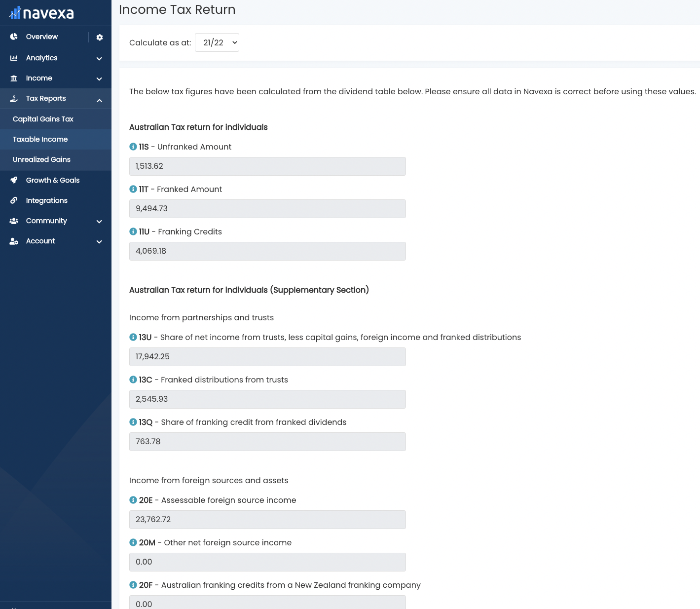Show info icon for 13C franked distributions
Viewport: 700px width, 609px height.
coord(133,380)
